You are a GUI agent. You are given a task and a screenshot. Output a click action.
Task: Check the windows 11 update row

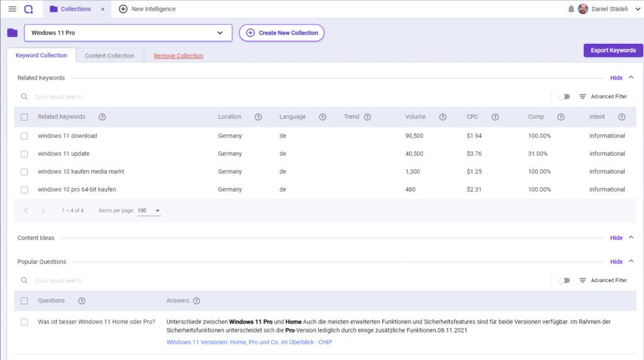tap(25, 154)
